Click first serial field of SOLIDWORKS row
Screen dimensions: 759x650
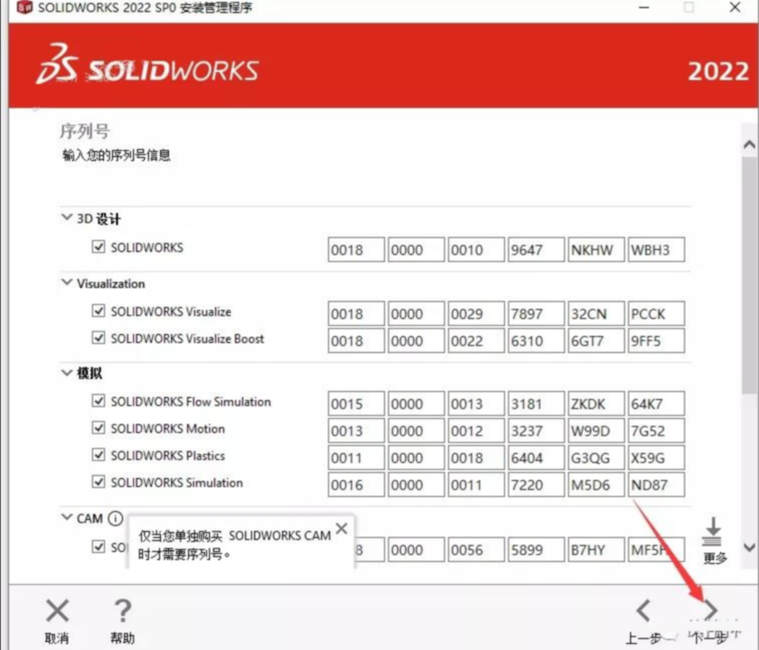355,250
